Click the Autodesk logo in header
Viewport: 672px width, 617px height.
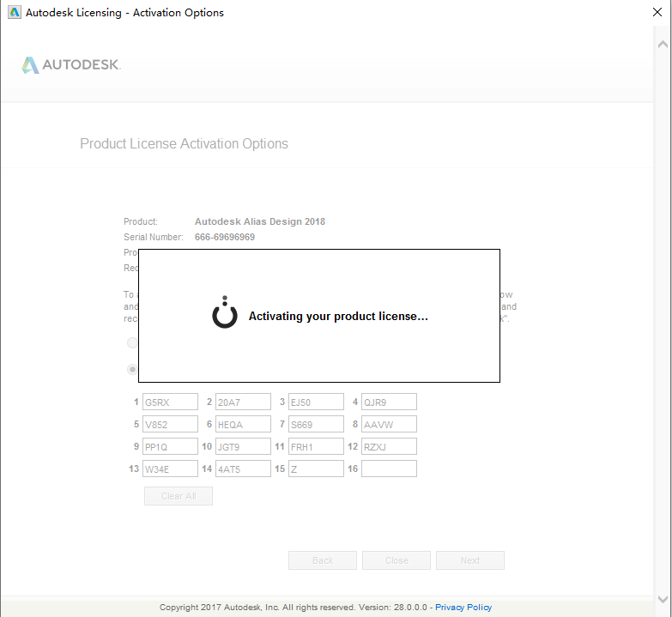(x=71, y=64)
